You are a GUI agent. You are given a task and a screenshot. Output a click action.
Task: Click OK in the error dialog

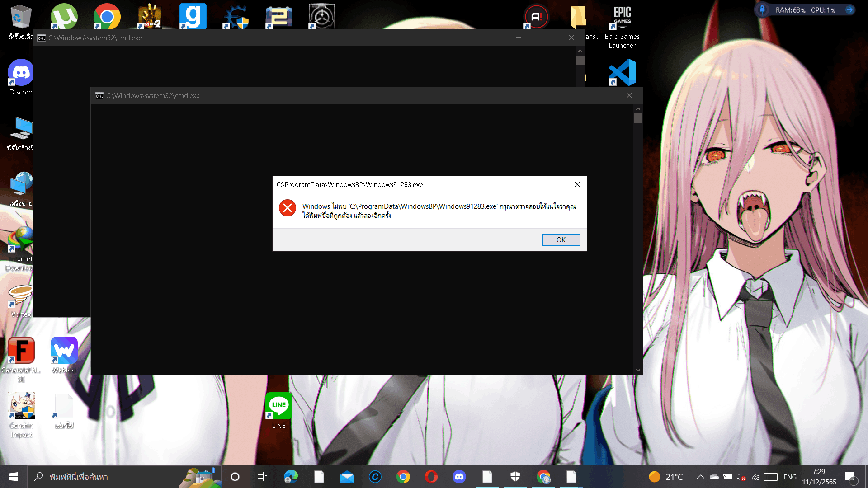coord(561,239)
